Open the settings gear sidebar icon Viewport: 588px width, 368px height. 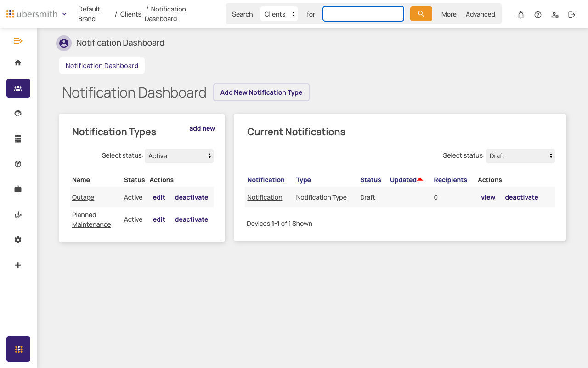click(x=18, y=240)
